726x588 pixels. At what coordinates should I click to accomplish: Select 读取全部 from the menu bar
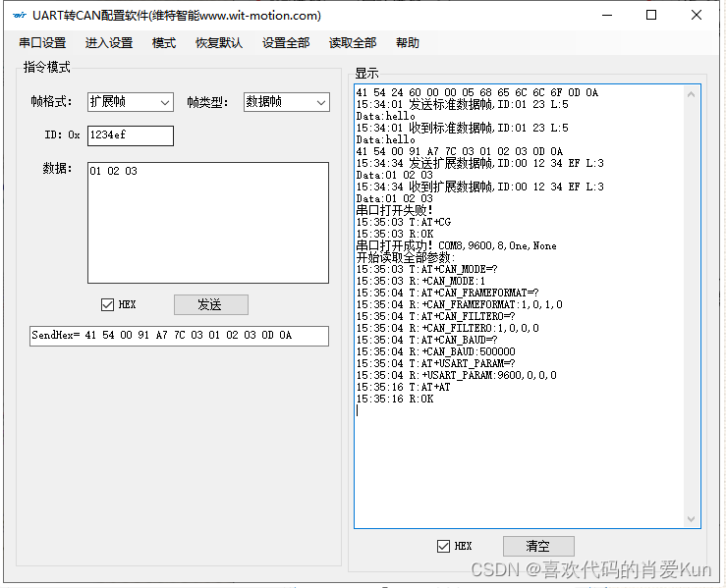[353, 43]
